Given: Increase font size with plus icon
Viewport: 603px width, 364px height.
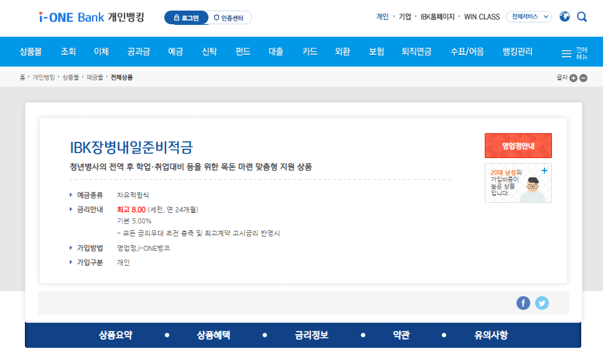Looking at the screenshot, I should click(x=573, y=78).
